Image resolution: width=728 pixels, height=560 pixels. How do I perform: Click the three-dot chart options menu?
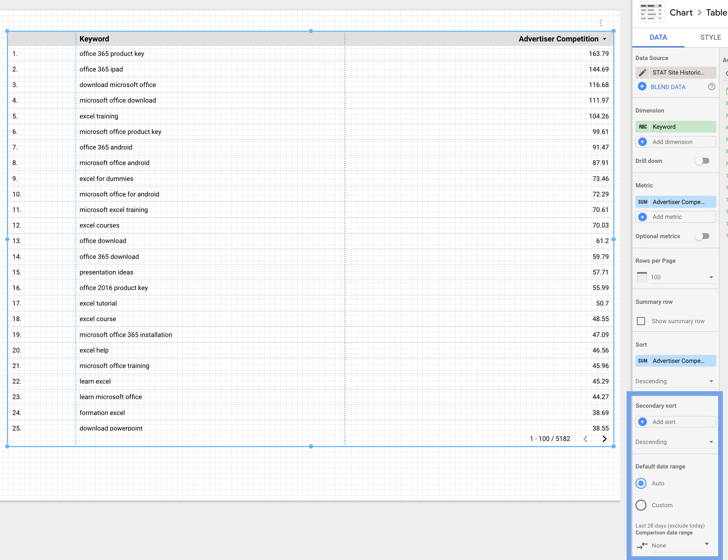(601, 23)
